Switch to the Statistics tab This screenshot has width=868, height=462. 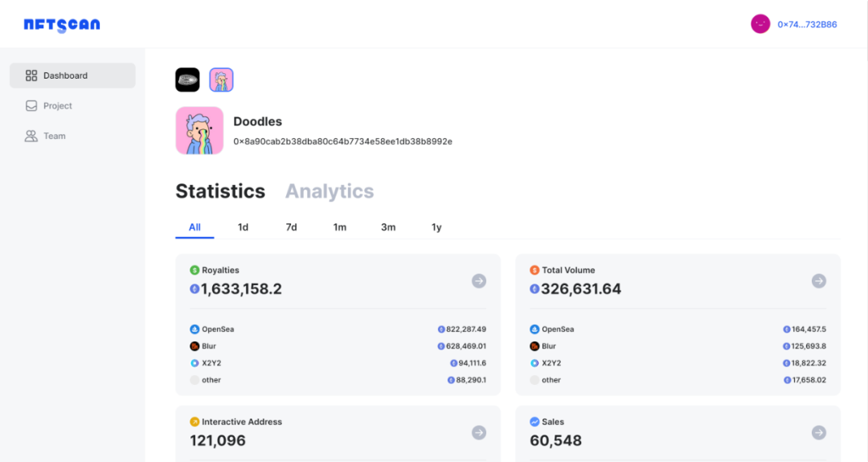[220, 191]
